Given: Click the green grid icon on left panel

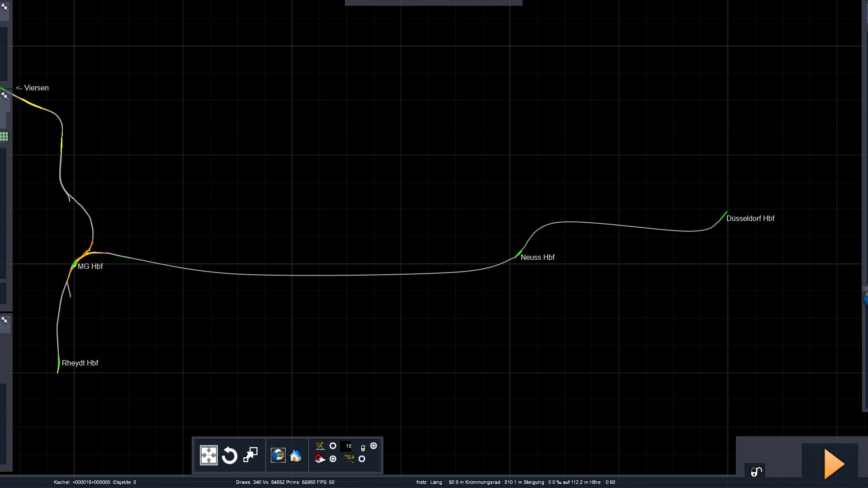Looking at the screenshot, I should click(x=4, y=136).
